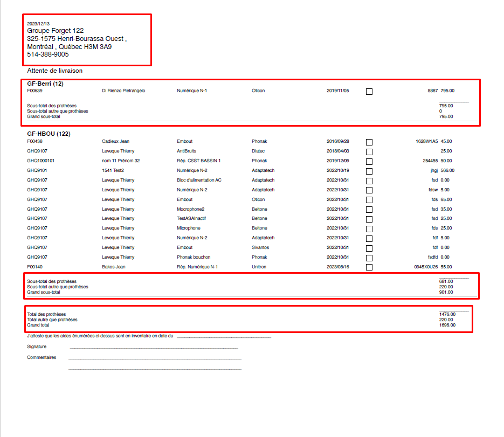Tick the 1541 Test2 row checkbox

tap(369, 171)
